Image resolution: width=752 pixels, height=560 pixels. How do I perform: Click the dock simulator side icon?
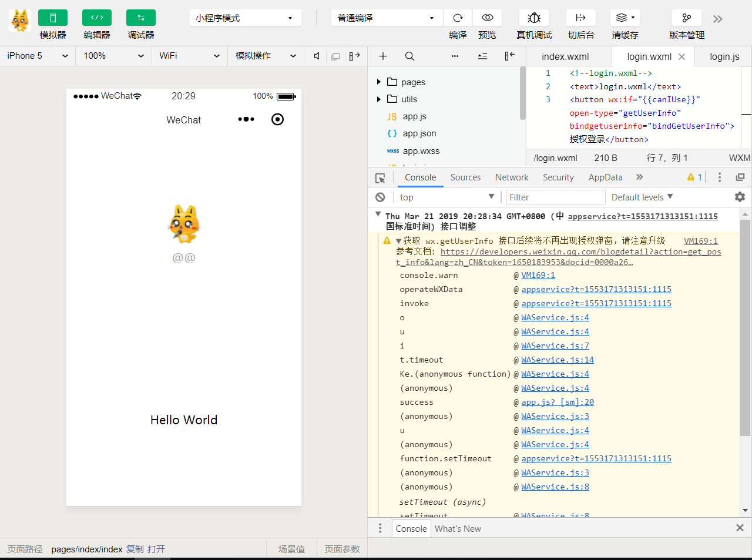(354, 56)
